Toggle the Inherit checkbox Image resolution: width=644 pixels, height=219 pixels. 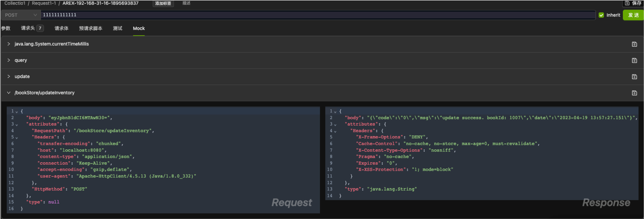pos(601,15)
